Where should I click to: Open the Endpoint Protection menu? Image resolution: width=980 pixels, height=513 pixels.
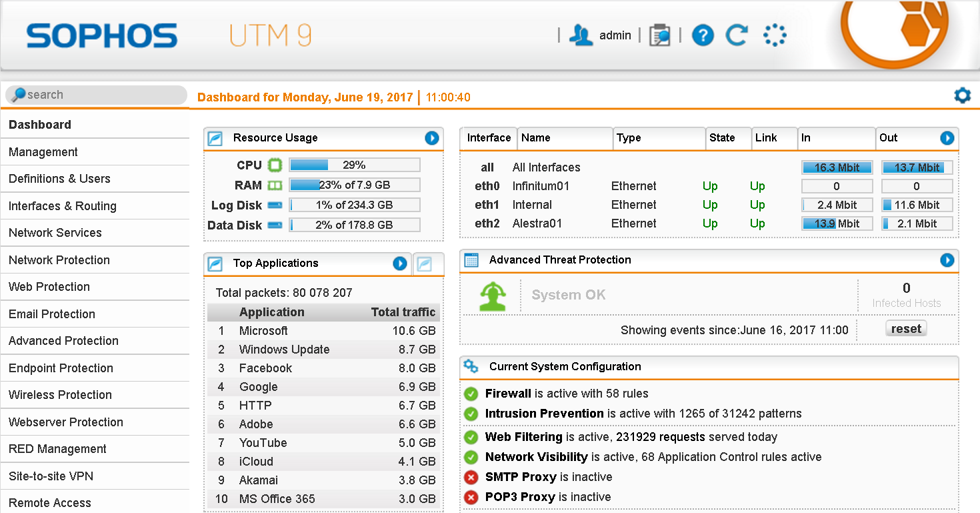click(95, 368)
